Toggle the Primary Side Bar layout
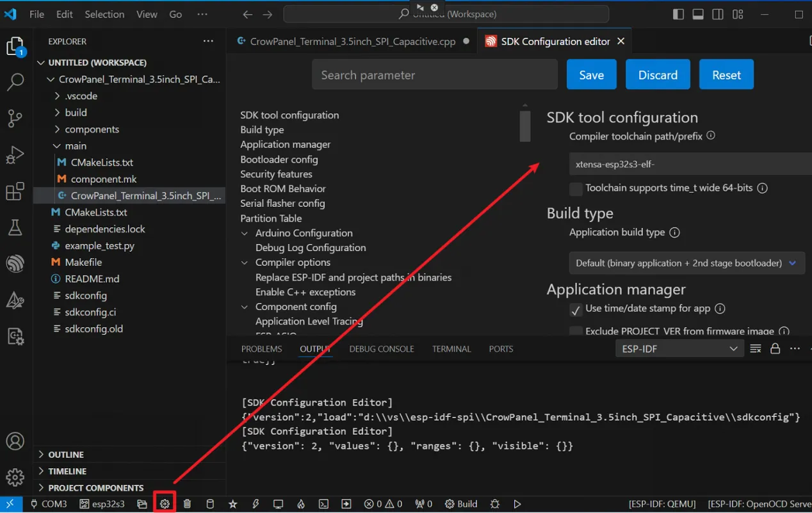 click(x=678, y=14)
